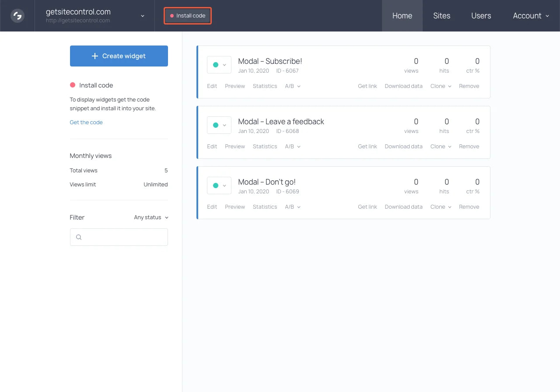Expand Clone menu for Modal – Leave a feedback
The height and width of the screenshot is (392, 560).
pos(441,147)
